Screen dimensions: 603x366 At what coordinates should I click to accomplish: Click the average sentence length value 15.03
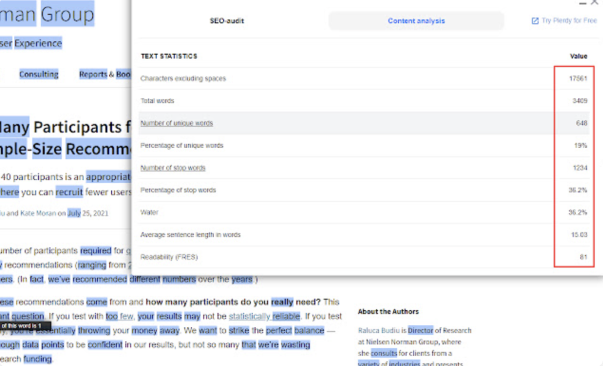(x=579, y=235)
